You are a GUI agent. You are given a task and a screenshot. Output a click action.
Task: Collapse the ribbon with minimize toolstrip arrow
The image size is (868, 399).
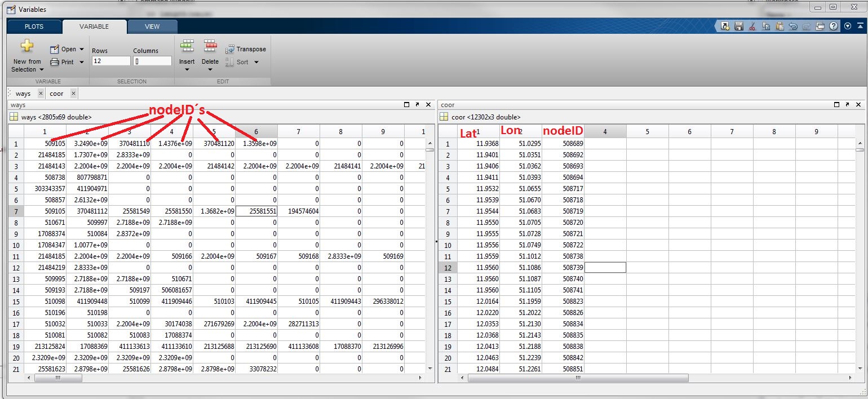tap(858, 26)
